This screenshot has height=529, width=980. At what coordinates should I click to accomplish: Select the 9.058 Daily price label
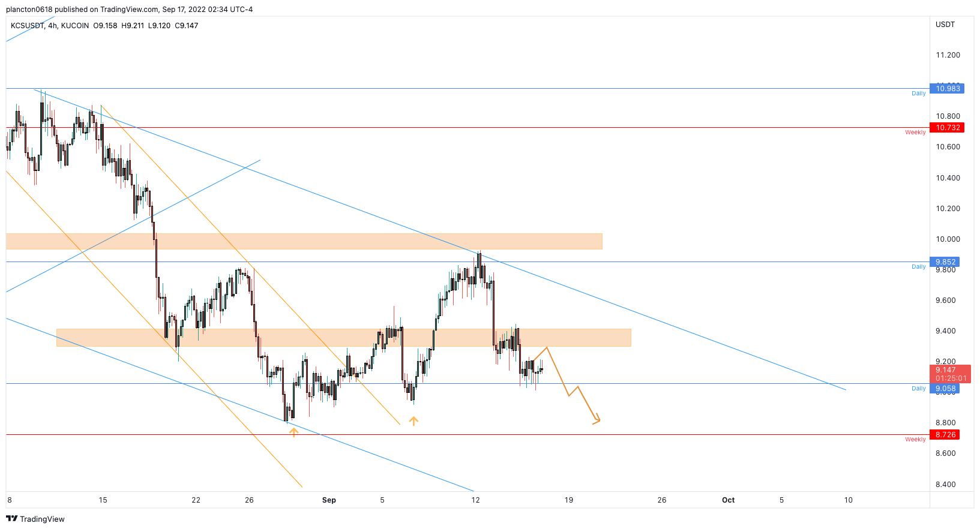coord(945,389)
